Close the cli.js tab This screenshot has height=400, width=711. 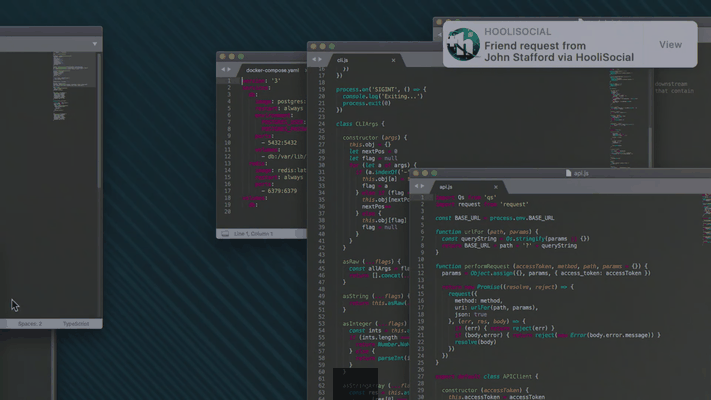[393, 60]
